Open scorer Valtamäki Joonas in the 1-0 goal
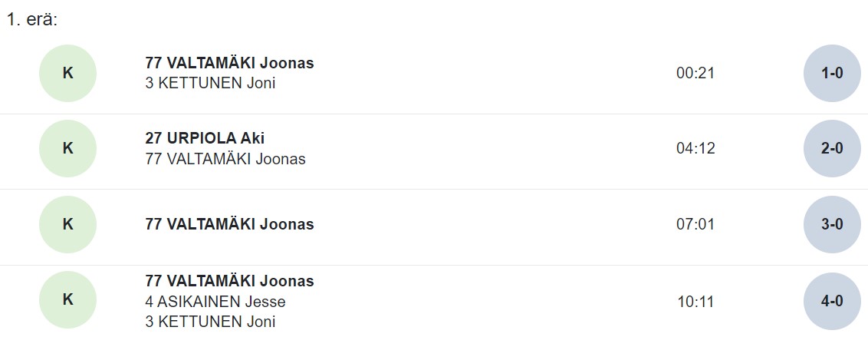The width and height of the screenshot is (868, 337). (x=229, y=63)
